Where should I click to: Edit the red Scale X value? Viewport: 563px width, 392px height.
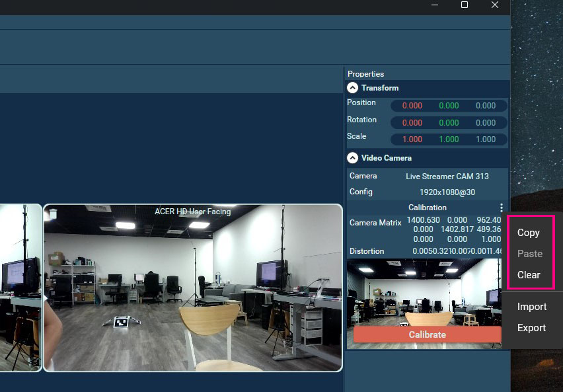(412, 139)
